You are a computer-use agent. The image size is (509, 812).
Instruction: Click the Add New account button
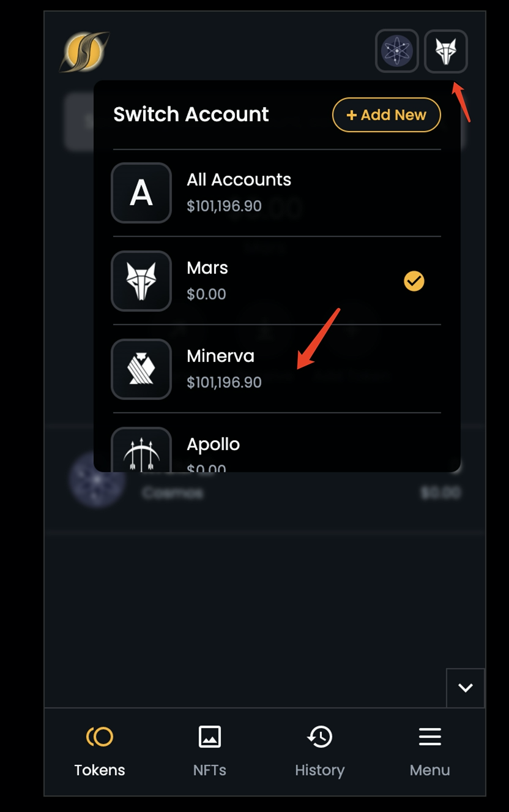click(387, 115)
